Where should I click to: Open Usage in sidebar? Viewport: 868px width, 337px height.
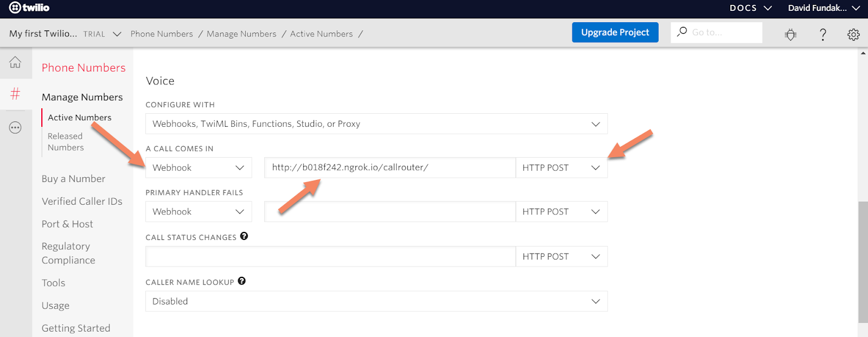pyautogui.click(x=55, y=306)
